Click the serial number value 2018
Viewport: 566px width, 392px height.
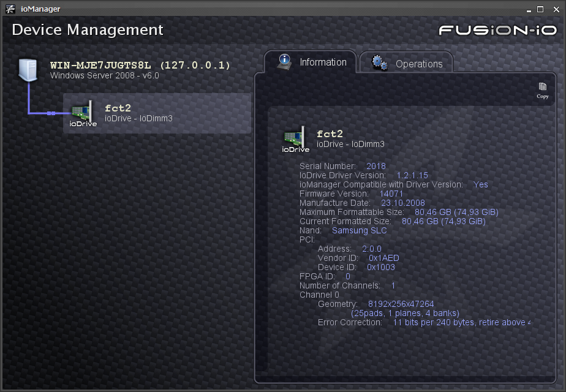pos(375,166)
